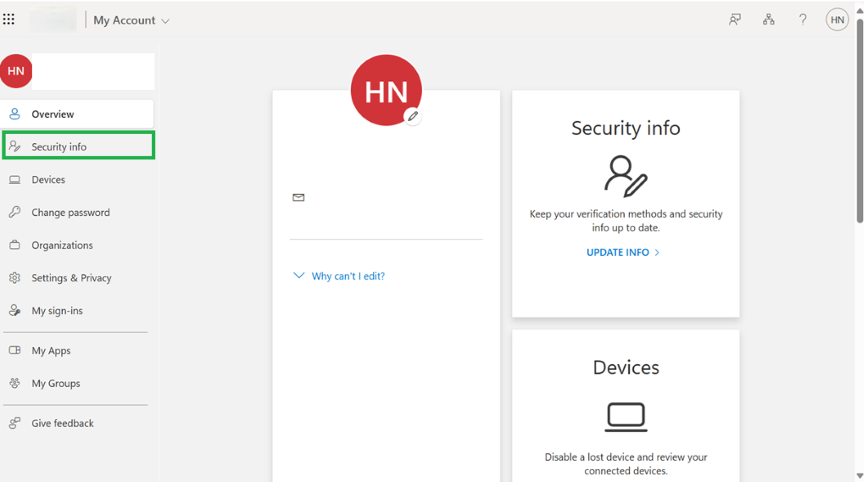Open Devices in the sidebar
Screen dimensions: 868x487
[x=77, y=180]
